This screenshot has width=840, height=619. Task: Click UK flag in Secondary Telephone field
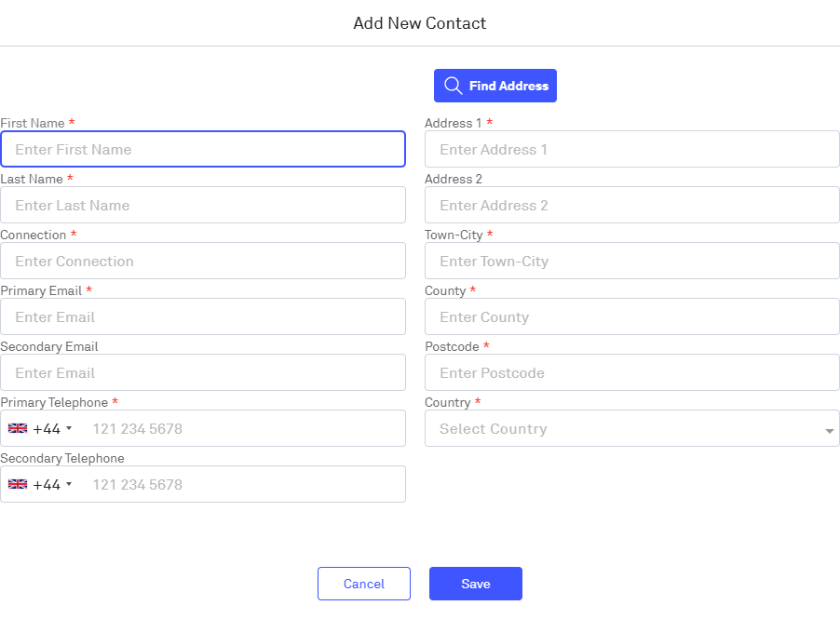pos(18,485)
